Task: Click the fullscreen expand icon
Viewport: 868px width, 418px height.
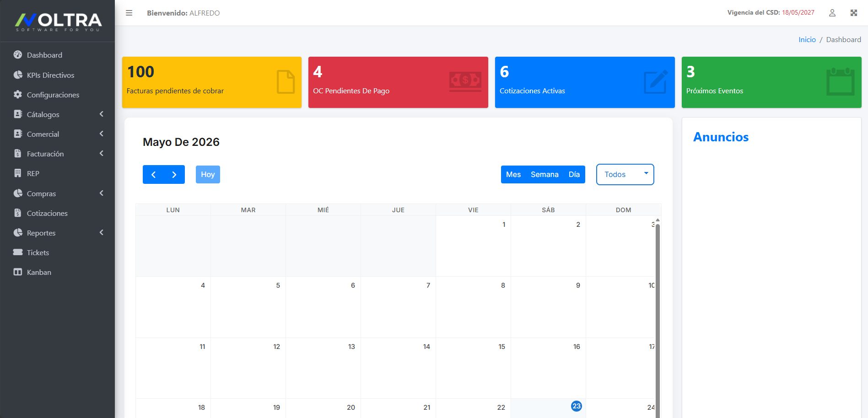Action: [x=854, y=13]
